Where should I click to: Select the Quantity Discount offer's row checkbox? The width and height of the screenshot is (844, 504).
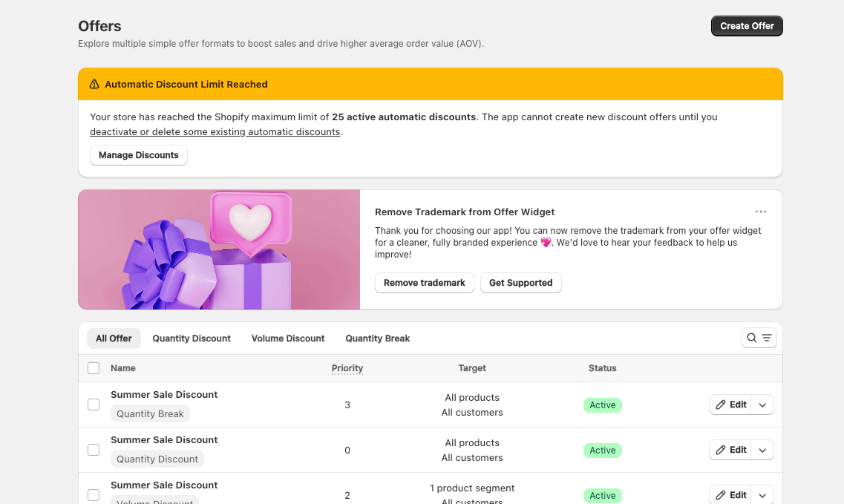(x=93, y=450)
